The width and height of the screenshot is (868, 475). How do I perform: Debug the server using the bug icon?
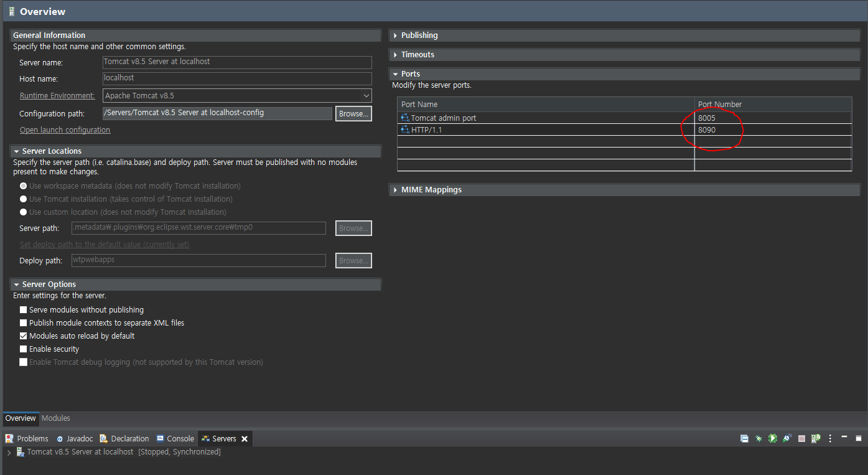point(758,438)
